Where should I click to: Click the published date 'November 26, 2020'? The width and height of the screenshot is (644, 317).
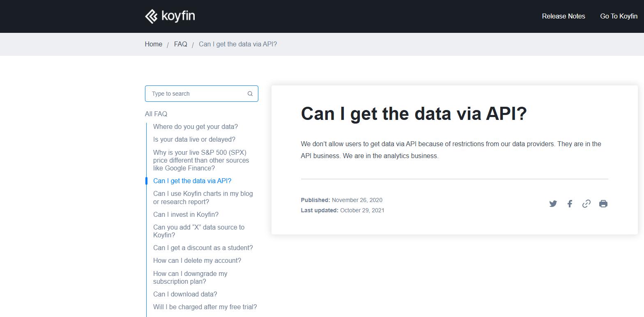(x=357, y=200)
